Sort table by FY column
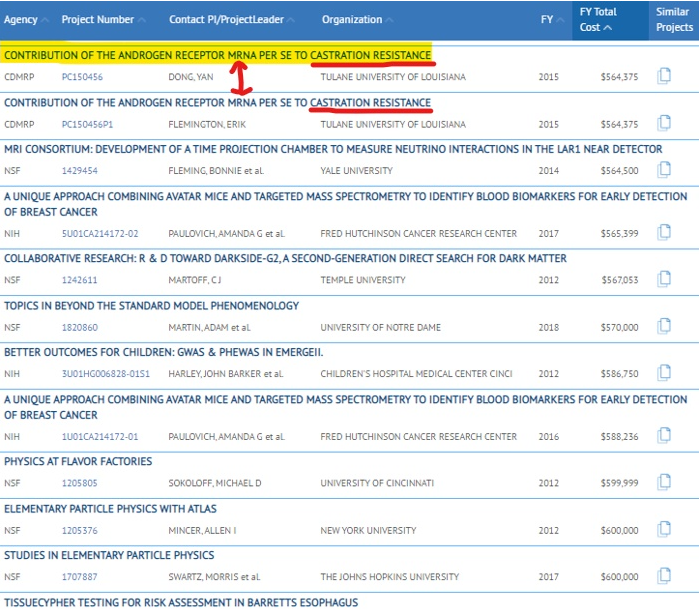Screen dimensions: 699x616 click(552, 20)
